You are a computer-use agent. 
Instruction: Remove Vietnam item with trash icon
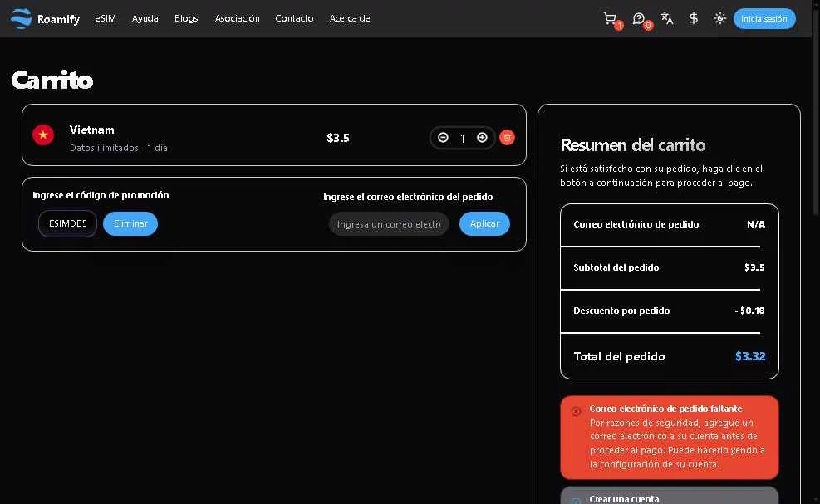click(x=507, y=138)
